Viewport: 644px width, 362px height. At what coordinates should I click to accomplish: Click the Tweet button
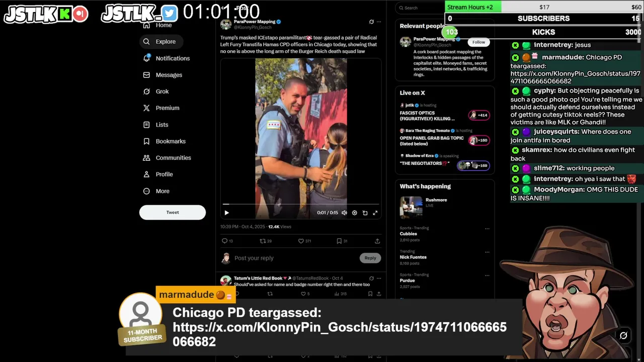[x=173, y=212]
